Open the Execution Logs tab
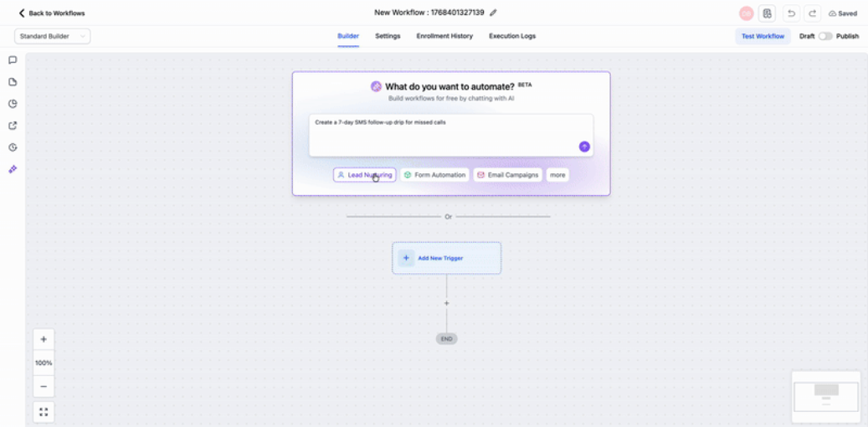Screen dimensions: 868x427 coord(512,36)
